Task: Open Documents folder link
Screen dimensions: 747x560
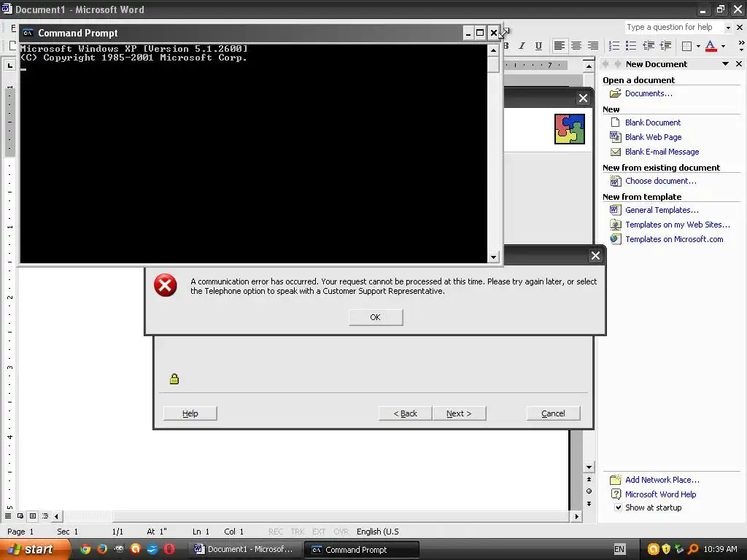Action: (649, 93)
